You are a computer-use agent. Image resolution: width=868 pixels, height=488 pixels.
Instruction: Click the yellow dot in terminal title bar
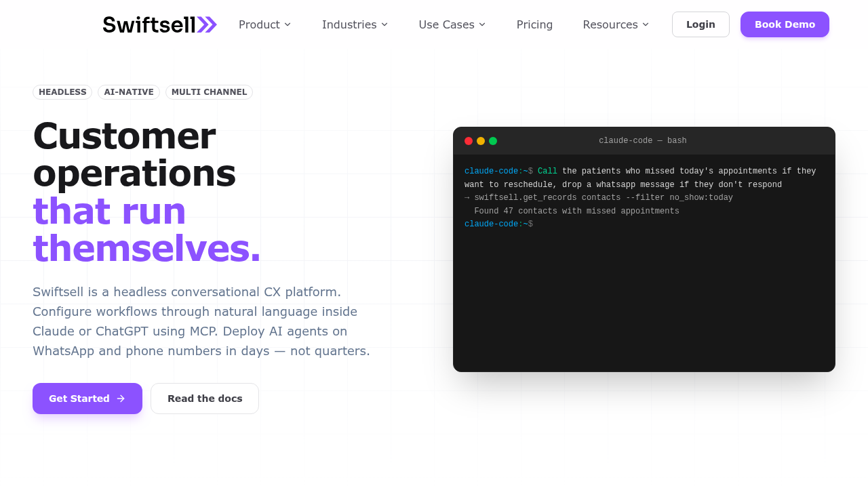pos(481,141)
